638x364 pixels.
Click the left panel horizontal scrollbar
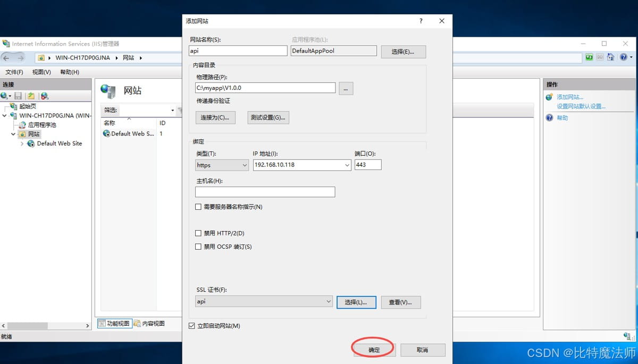coord(46,325)
